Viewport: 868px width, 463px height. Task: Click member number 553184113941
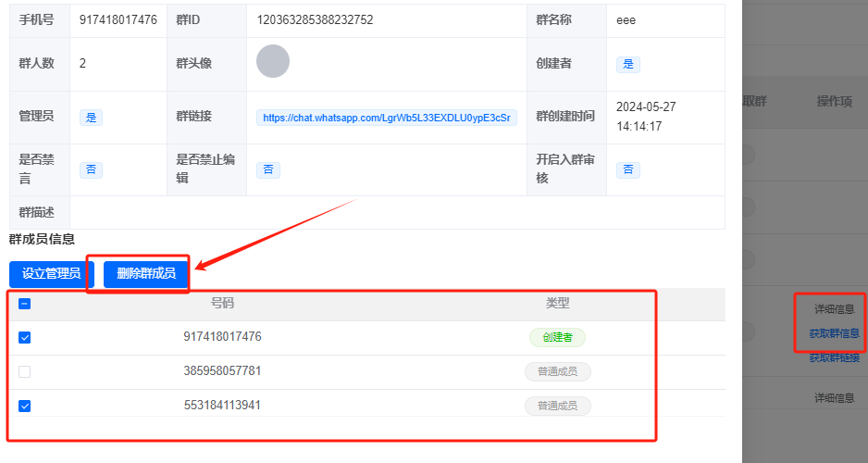click(x=222, y=406)
